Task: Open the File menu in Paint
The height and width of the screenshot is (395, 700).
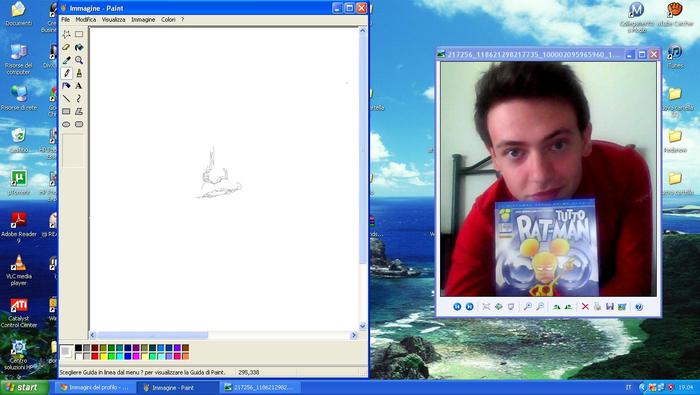Action: pyautogui.click(x=65, y=20)
